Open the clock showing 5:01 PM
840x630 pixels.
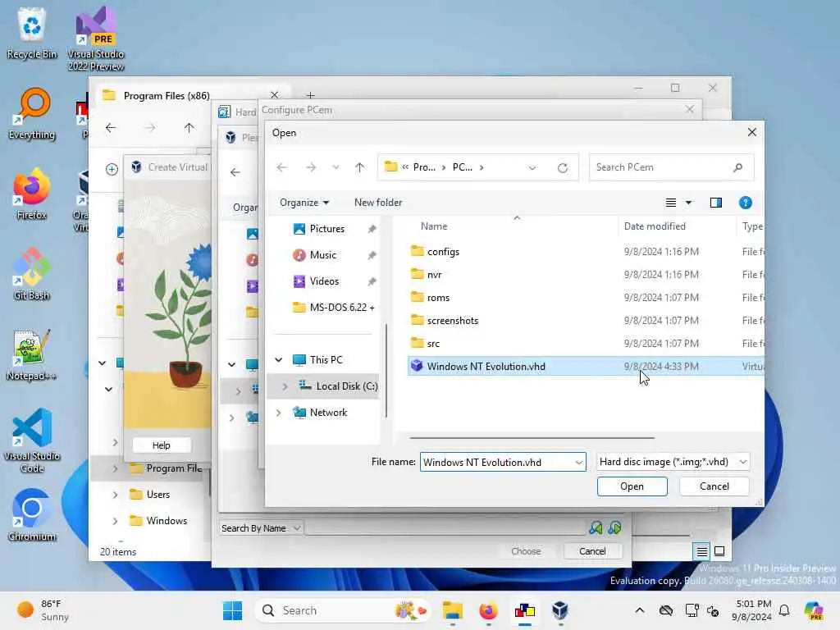[x=753, y=610]
